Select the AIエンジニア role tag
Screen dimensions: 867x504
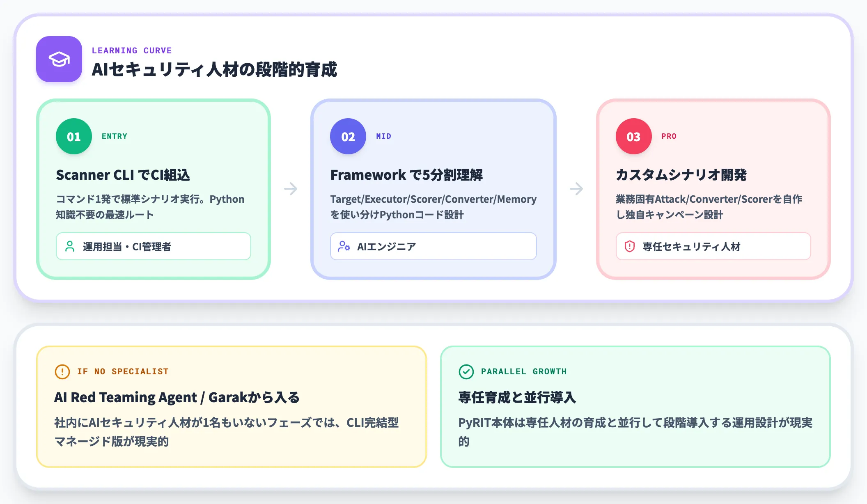tap(433, 246)
